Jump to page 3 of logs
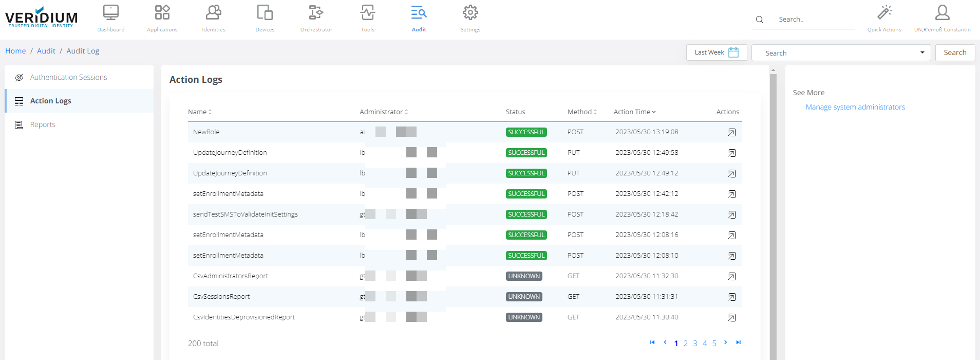The width and height of the screenshot is (980, 360). 695,344
